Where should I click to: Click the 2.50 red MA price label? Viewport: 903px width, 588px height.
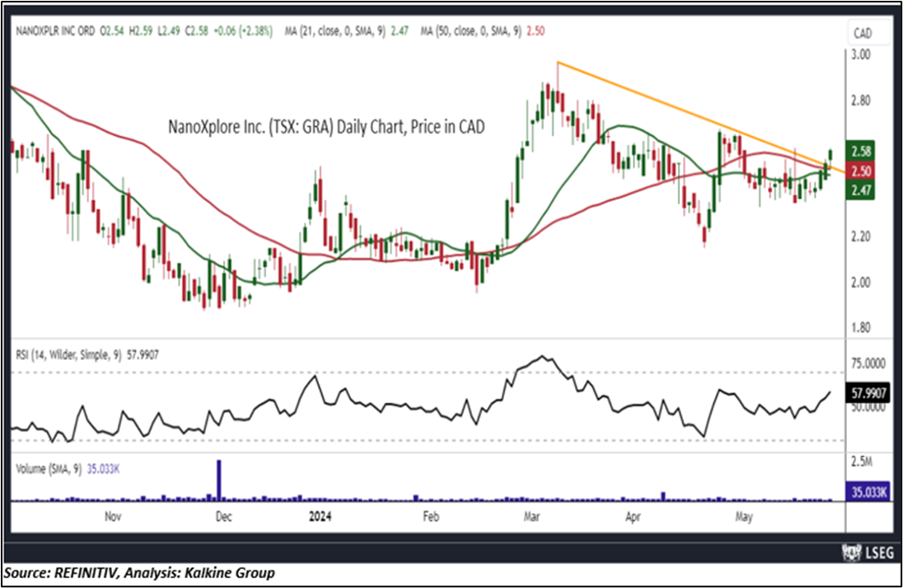(x=860, y=171)
